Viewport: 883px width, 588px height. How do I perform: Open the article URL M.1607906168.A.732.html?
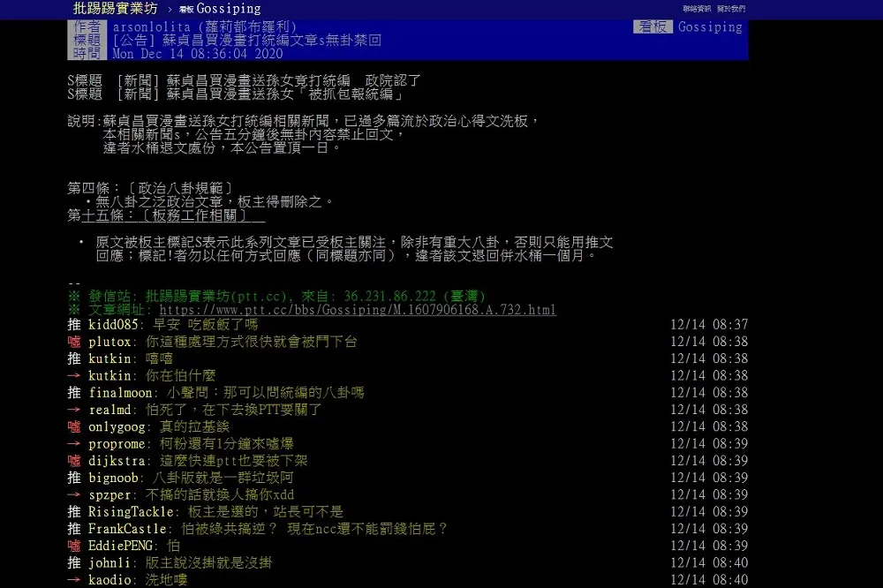point(358,310)
